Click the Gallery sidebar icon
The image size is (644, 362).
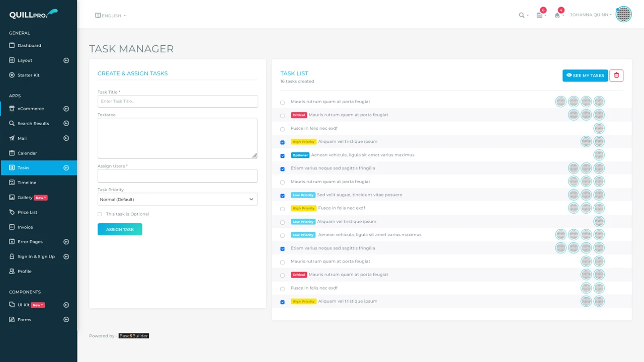pyautogui.click(x=12, y=198)
